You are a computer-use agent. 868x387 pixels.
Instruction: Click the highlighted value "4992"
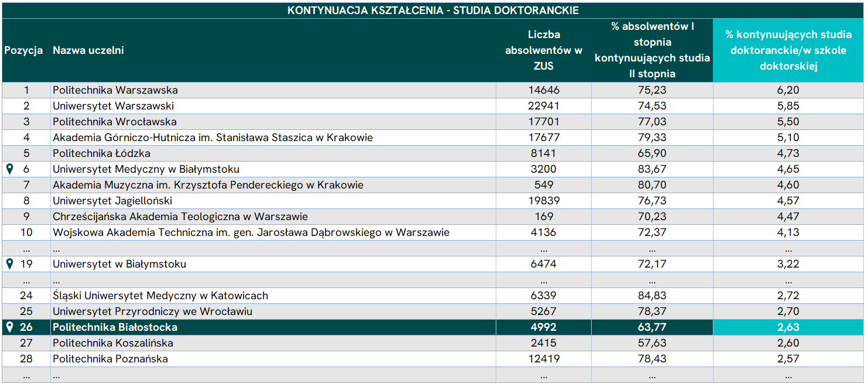tap(544, 327)
